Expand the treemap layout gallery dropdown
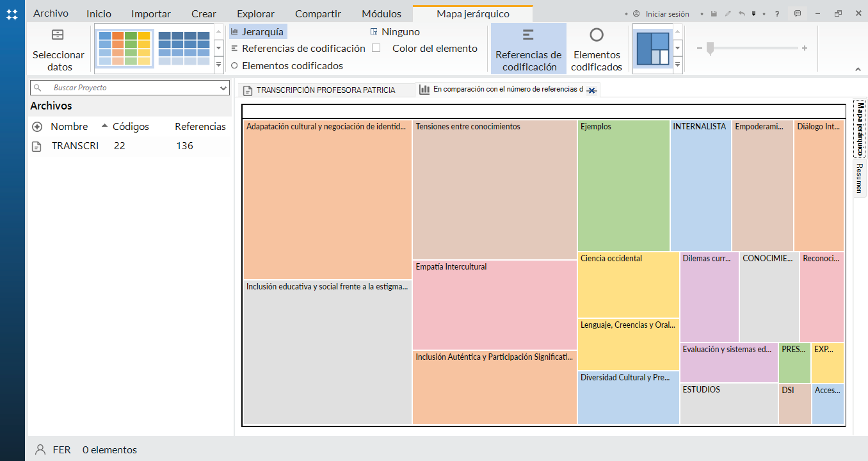The width and height of the screenshot is (868, 461). [677, 64]
